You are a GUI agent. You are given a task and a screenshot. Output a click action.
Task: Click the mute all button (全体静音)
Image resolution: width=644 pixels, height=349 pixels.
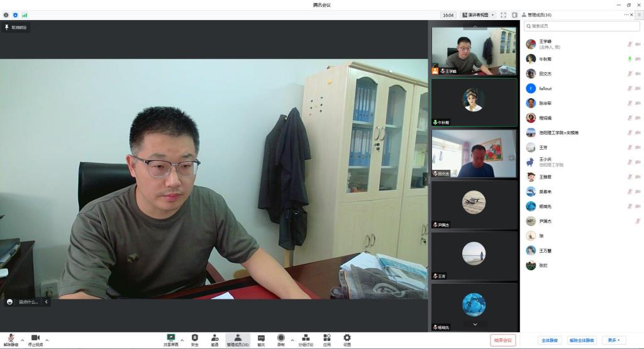pos(550,340)
